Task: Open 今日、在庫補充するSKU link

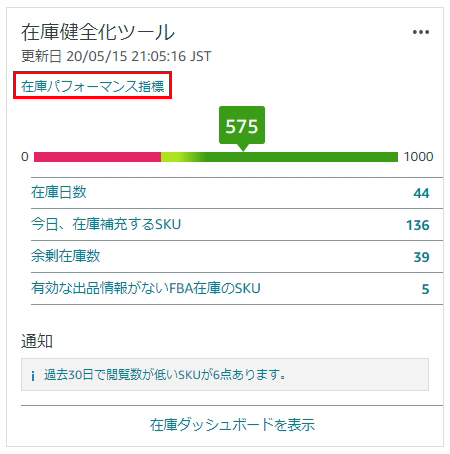Action: (x=106, y=224)
